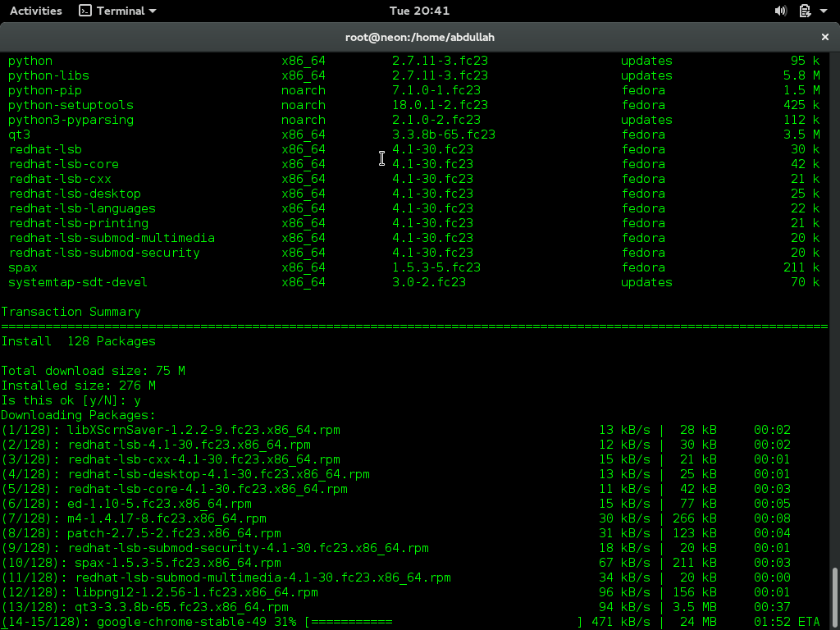Image resolution: width=840 pixels, height=630 pixels.
Task: Click the clipboard icon in system tray
Action: point(805,11)
